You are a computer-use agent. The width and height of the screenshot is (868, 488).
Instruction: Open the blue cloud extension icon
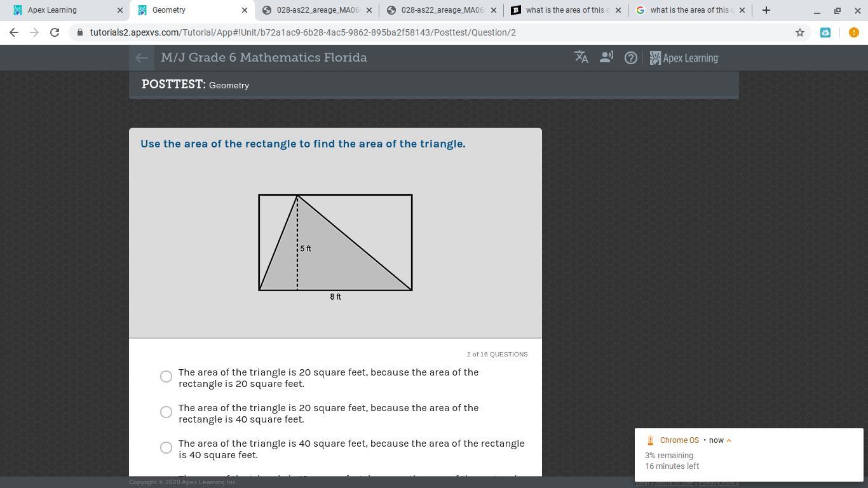tap(825, 32)
